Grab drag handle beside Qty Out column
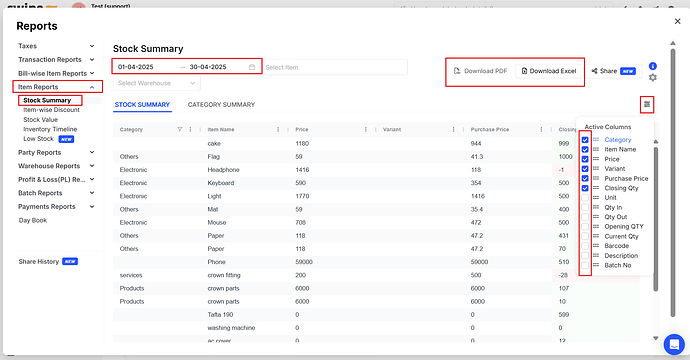Screen dimensions: 690x360 (596, 217)
